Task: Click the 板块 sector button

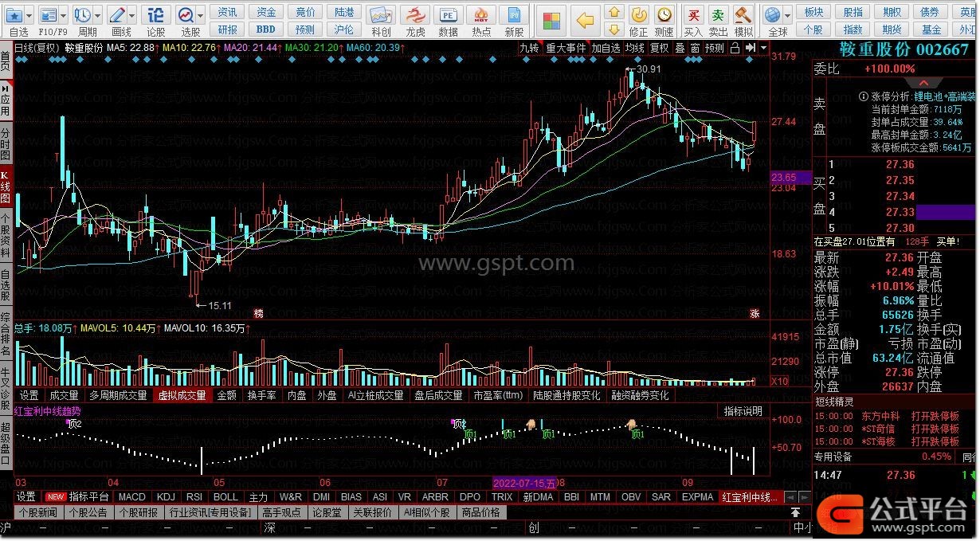Action: point(813,12)
